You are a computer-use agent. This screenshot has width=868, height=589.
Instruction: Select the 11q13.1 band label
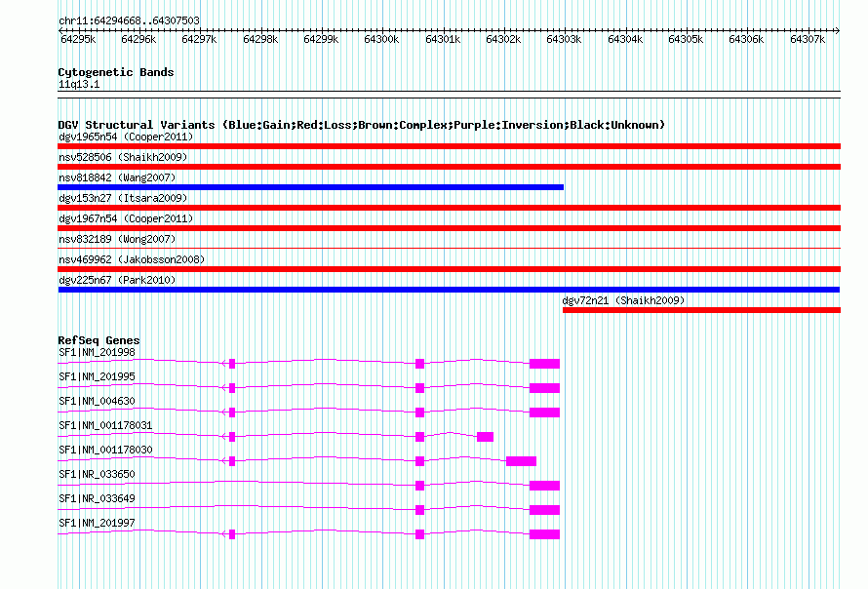click(79, 84)
